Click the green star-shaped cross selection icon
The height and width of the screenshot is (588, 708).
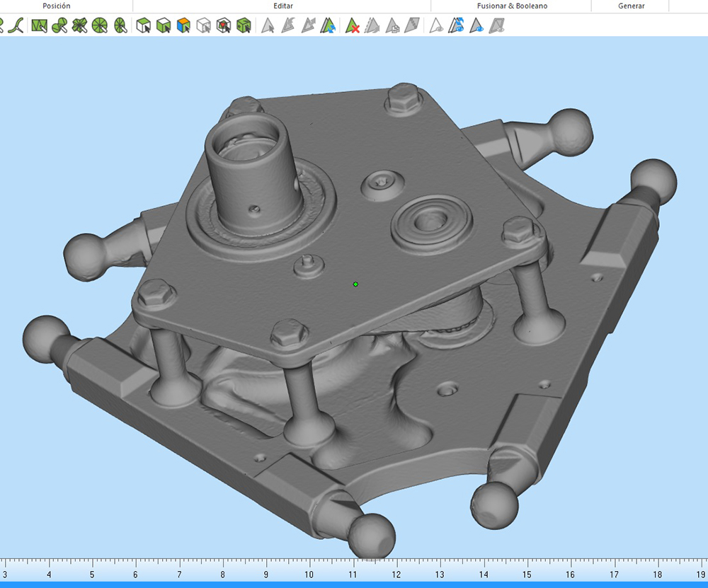79,26
